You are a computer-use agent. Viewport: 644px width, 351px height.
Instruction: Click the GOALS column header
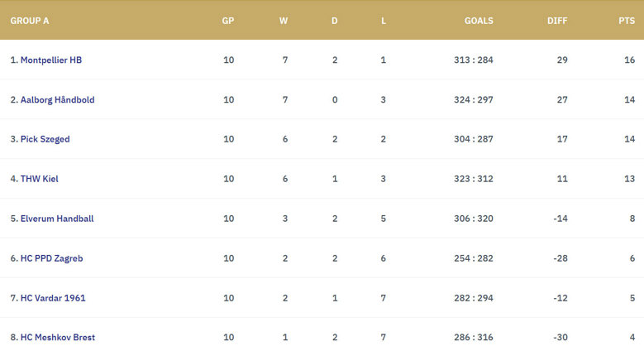479,21
